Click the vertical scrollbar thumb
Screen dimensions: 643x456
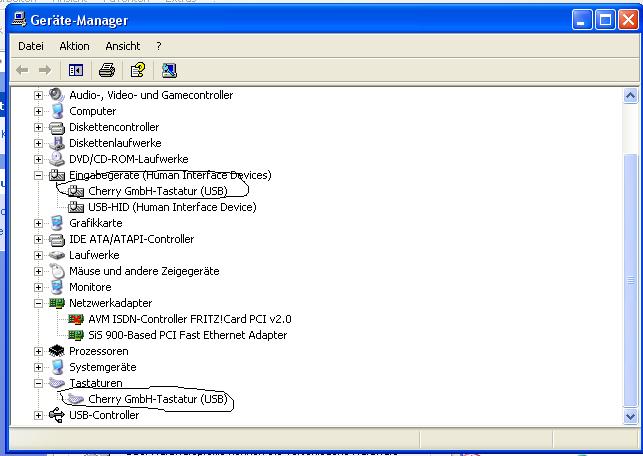coord(630,280)
